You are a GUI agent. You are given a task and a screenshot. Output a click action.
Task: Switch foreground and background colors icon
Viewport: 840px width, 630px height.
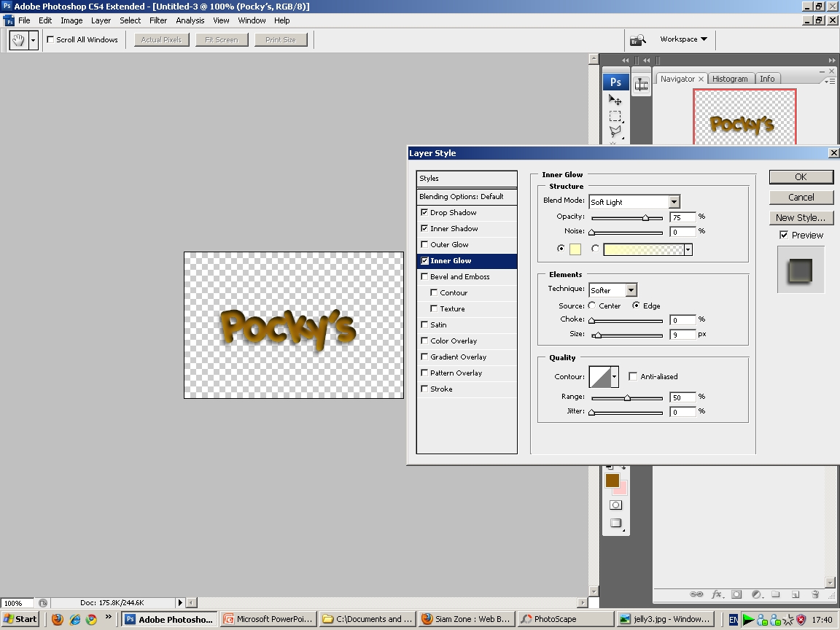pyautogui.click(x=623, y=467)
